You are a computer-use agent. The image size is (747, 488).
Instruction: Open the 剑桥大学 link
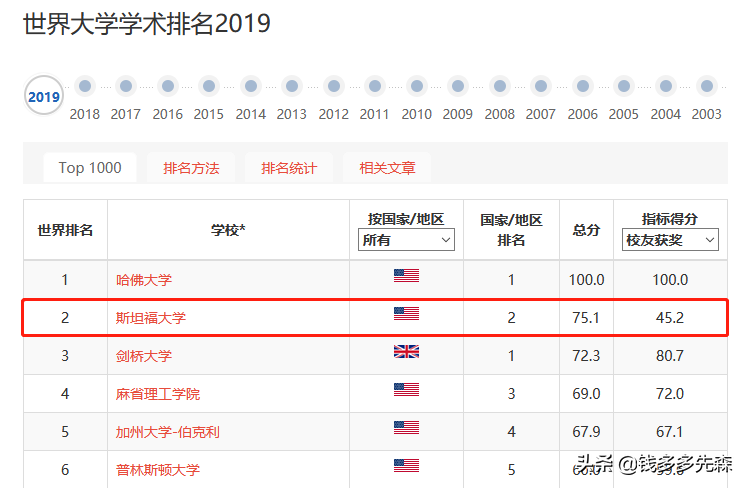tap(144, 356)
